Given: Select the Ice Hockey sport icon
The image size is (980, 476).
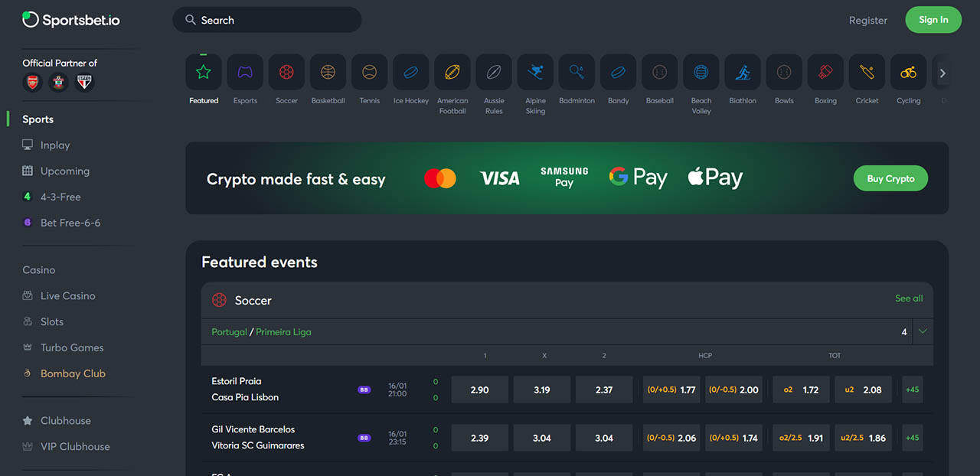Looking at the screenshot, I should pos(411,73).
